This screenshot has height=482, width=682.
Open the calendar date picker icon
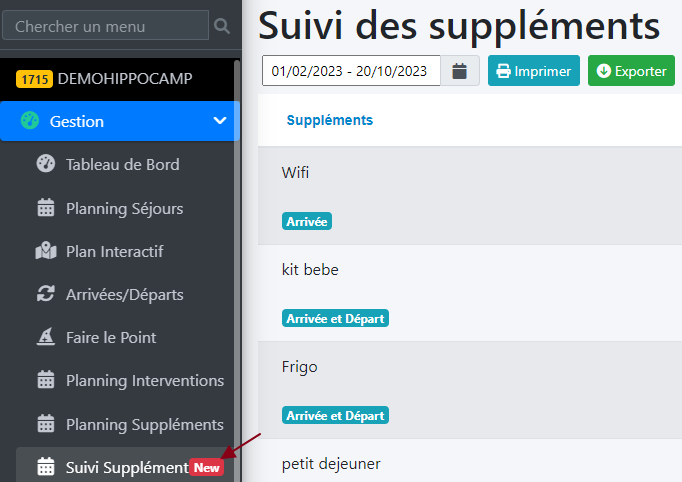(460, 71)
